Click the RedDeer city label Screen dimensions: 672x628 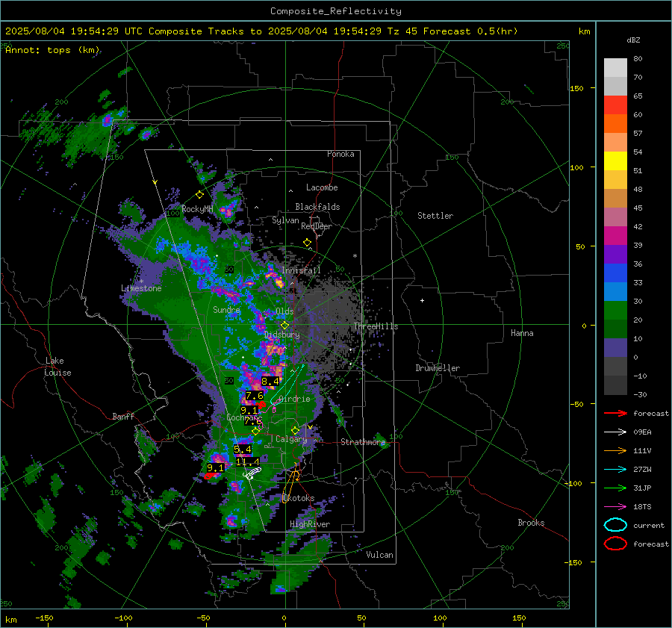click(317, 226)
